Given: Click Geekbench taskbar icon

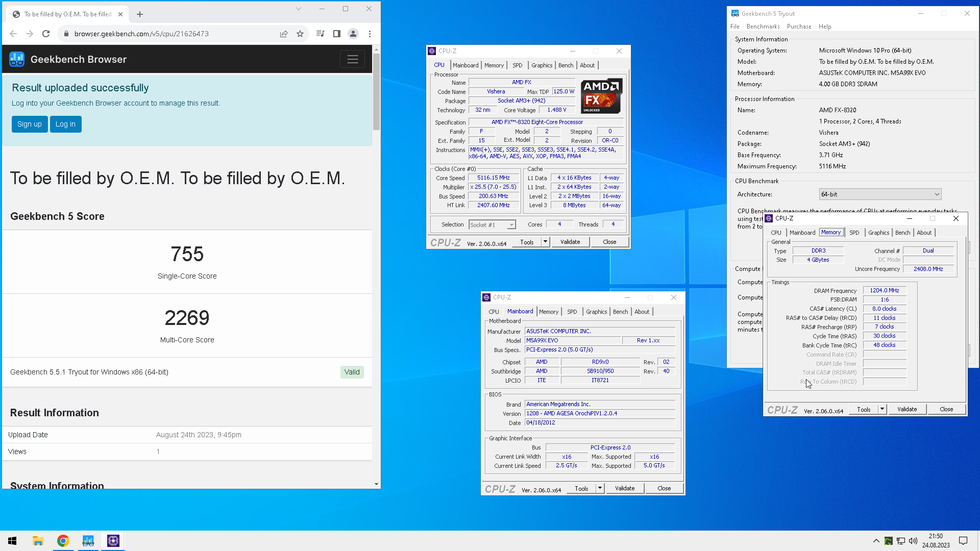Looking at the screenshot, I should (x=88, y=541).
